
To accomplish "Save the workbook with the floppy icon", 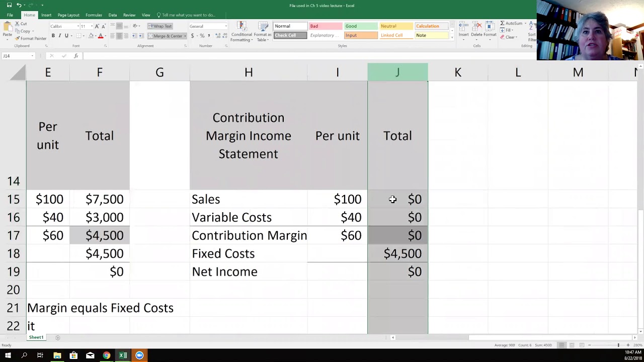I will click(9, 5).
